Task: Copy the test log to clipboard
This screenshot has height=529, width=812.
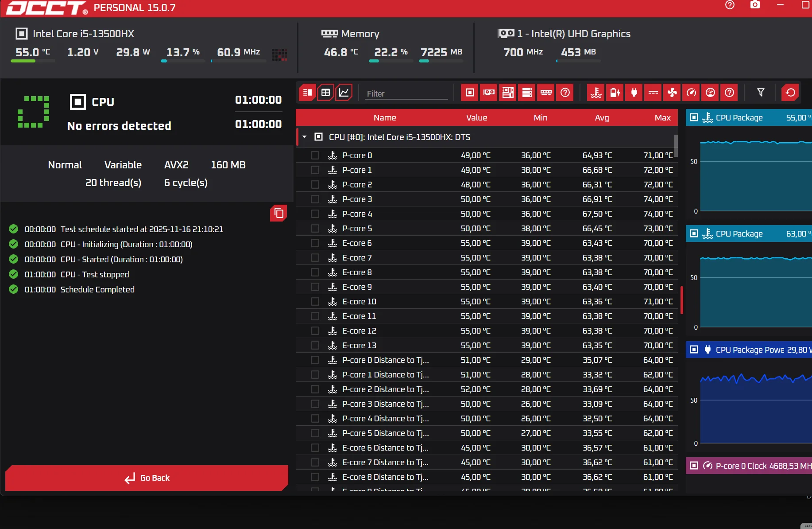Action: pyautogui.click(x=278, y=213)
